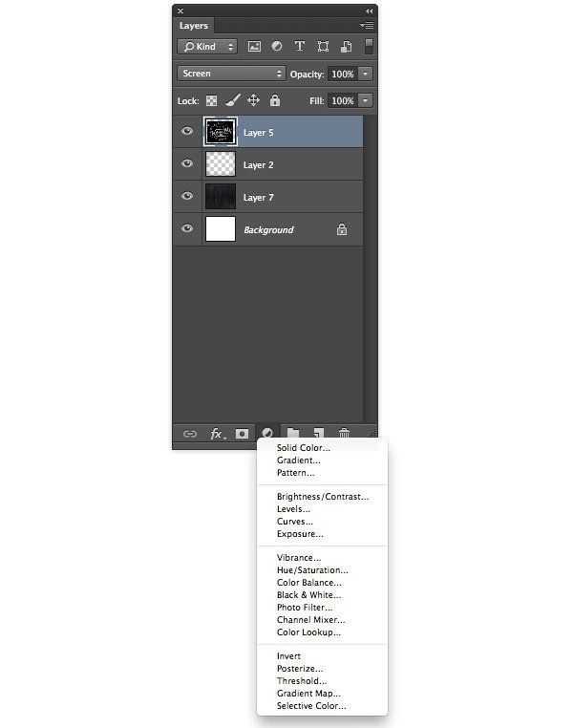Select the Layer 2 thumbnail

coord(221,164)
